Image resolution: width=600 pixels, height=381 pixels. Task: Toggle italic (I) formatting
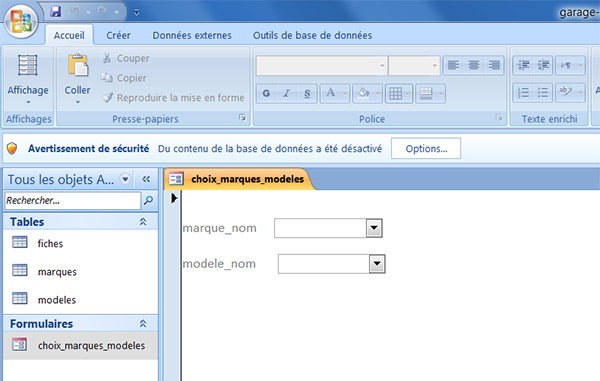(x=286, y=93)
